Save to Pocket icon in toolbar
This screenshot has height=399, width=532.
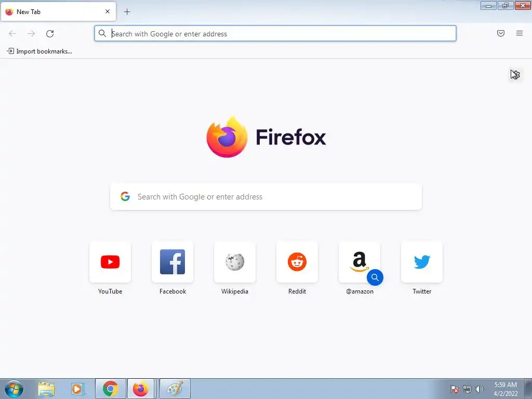click(x=501, y=33)
